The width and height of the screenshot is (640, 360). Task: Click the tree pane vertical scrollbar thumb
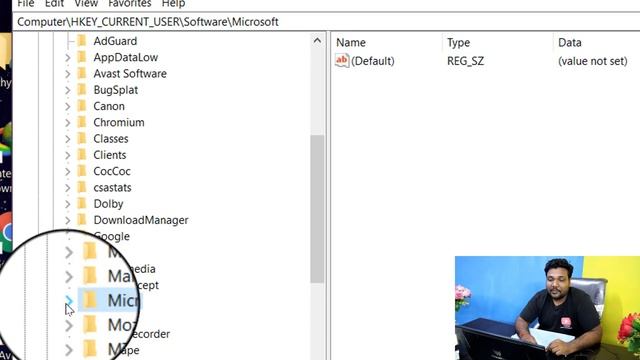click(317, 209)
